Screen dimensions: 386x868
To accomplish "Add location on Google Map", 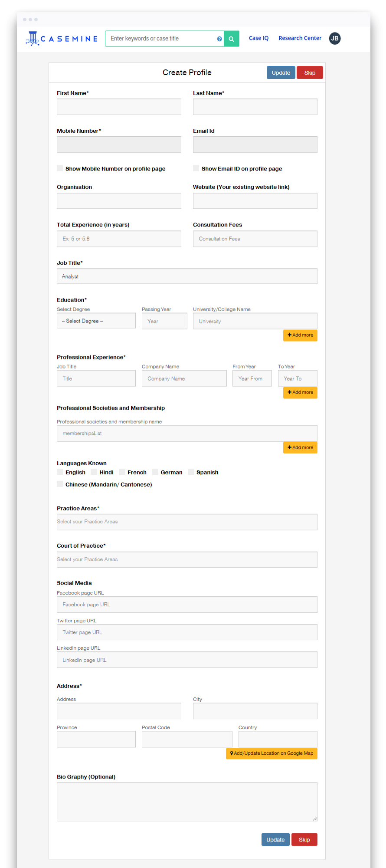I will pos(272,753).
